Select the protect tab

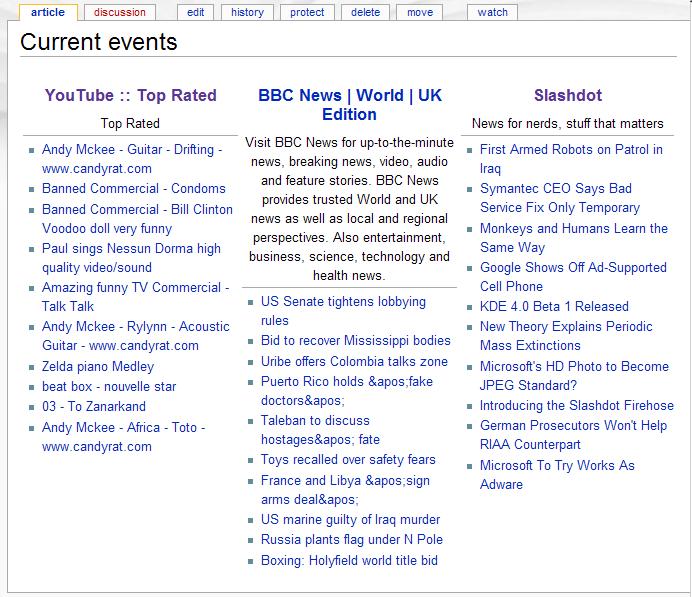(307, 12)
